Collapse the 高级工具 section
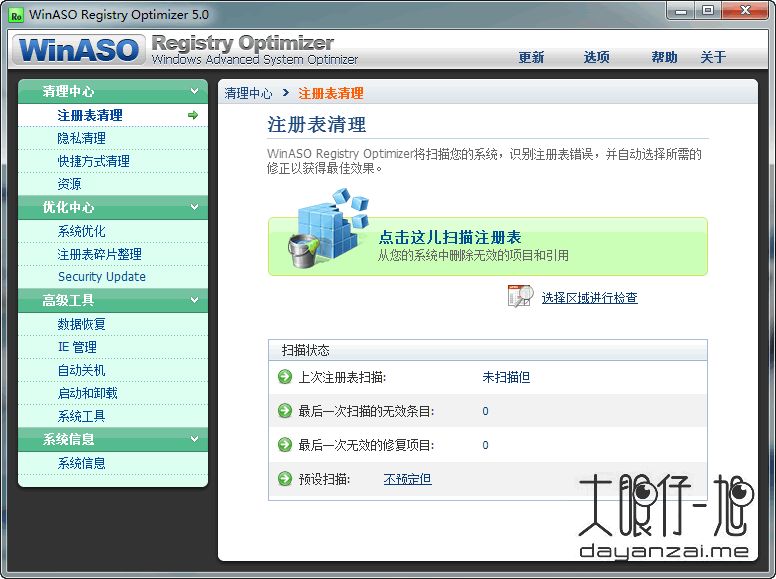Image resolution: width=776 pixels, height=579 pixels. pos(194,300)
